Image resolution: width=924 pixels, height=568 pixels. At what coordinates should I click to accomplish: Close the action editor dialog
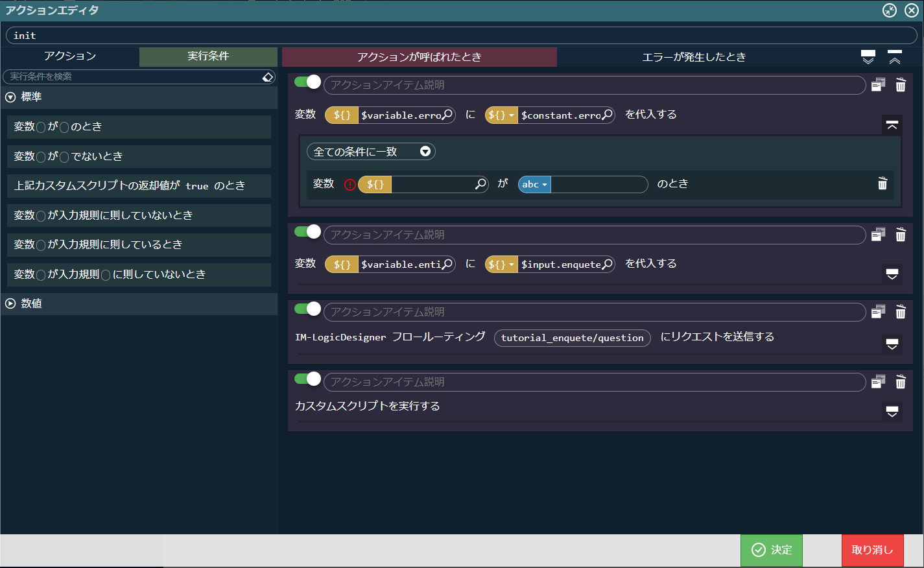click(911, 10)
